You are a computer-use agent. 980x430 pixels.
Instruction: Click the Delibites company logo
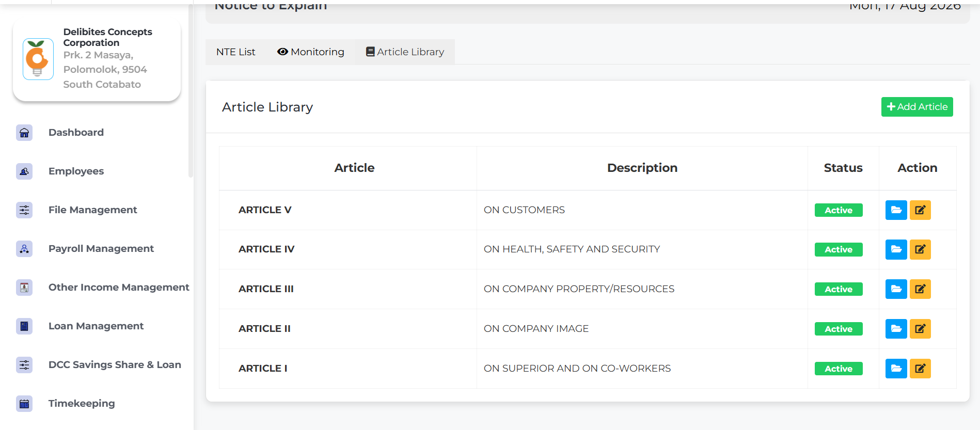point(38,59)
